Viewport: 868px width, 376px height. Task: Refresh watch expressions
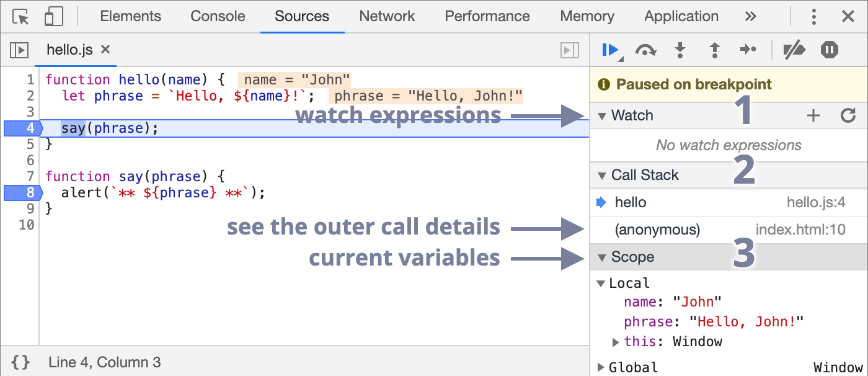(848, 115)
